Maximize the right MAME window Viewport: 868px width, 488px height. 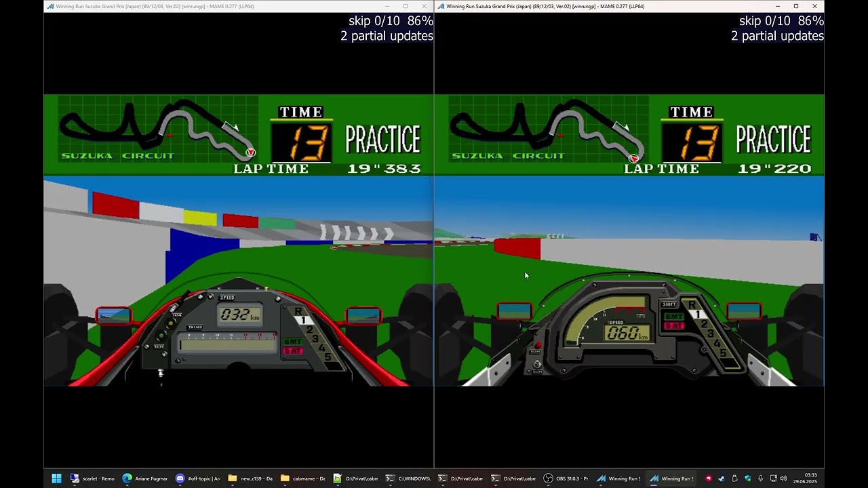[796, 6]
